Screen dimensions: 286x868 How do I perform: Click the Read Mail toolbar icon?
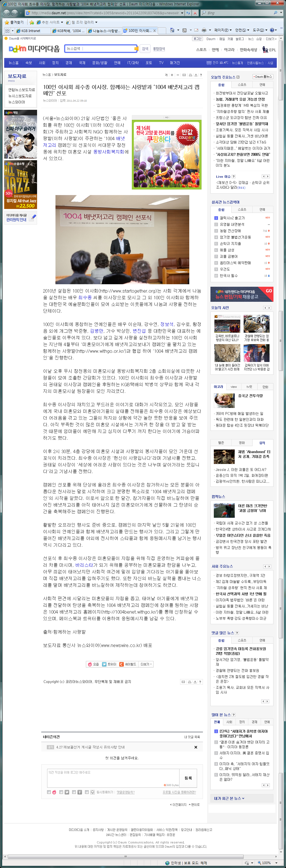coord(196,30)
